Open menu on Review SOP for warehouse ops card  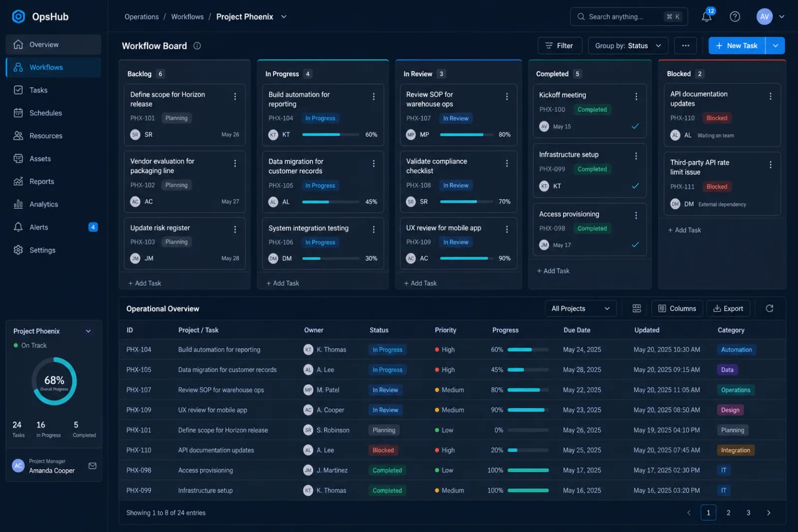coord(507,97)
